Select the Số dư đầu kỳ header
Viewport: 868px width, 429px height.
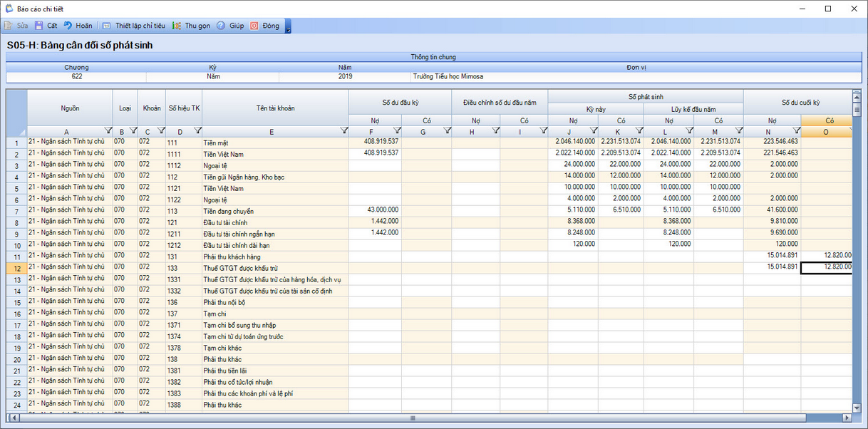[x=400, y=103]
